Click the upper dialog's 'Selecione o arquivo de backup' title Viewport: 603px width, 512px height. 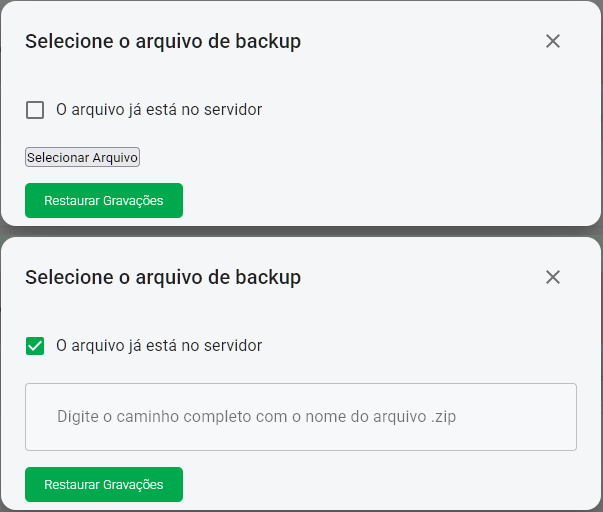coord(163,41)
